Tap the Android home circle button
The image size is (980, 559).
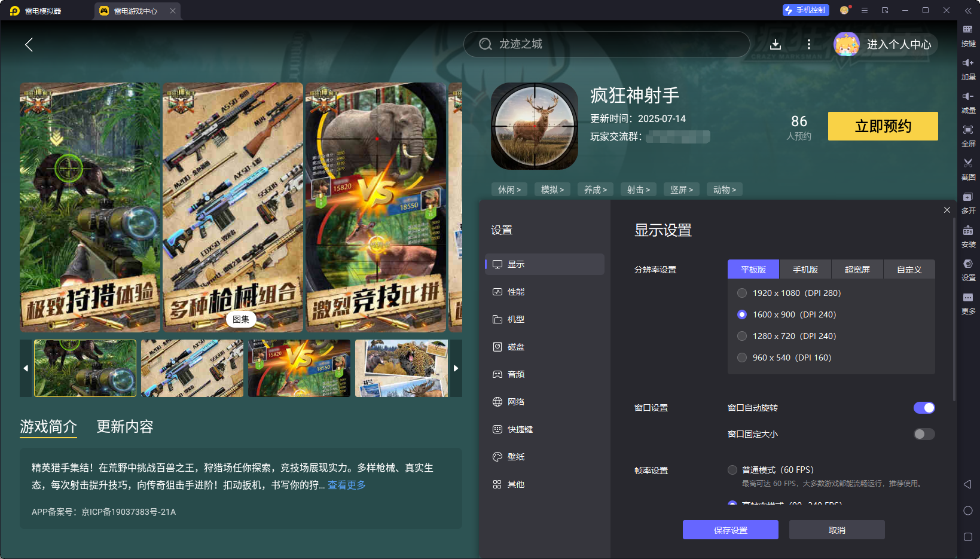click(x=968, y=511)
